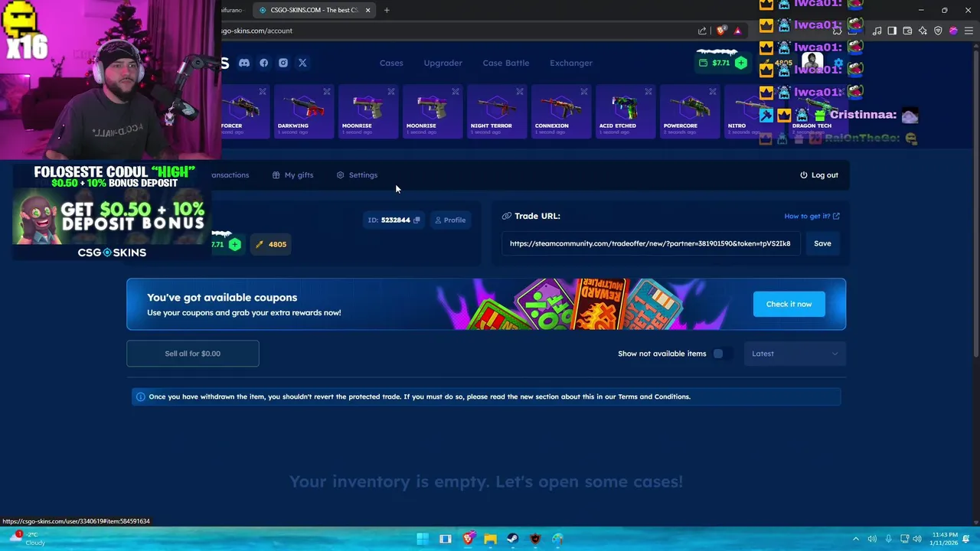Open the Leo AI sparkle icon
Screen dimensions: 980x551
(x=923, y=31)
